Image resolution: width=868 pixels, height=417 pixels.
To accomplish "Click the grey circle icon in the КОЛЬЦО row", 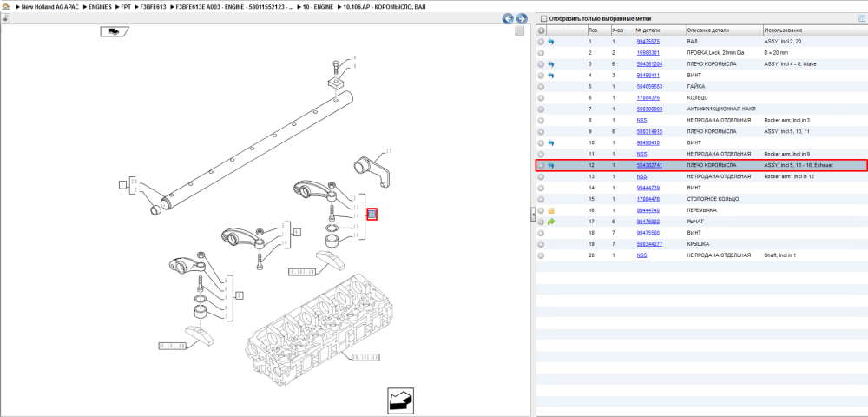I will (541, 98).
